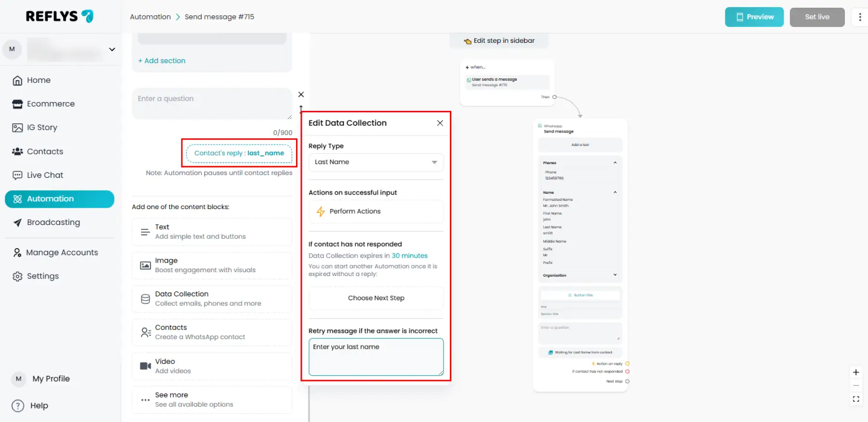Click the zoom in plus icon
This screenshot has width=868, height=422.
click(856, 372)
